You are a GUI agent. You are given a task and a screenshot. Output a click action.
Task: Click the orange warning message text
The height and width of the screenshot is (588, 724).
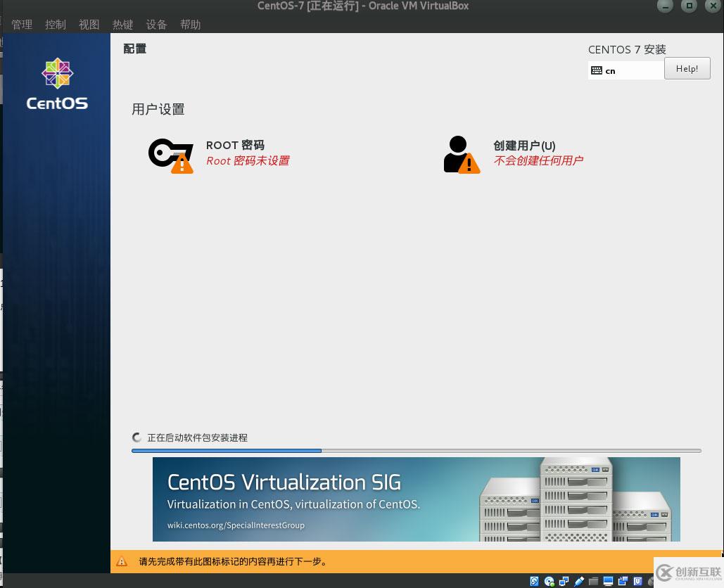tap(233, 562)
